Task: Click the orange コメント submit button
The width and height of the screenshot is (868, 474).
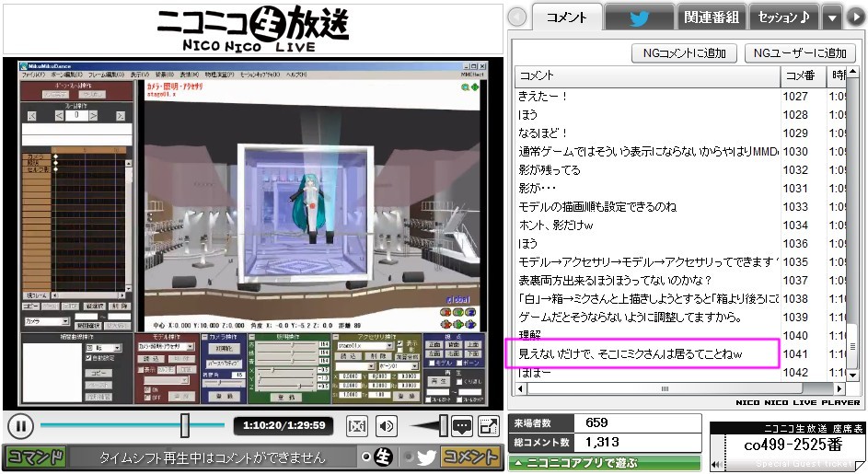Action: coord(470,457)
